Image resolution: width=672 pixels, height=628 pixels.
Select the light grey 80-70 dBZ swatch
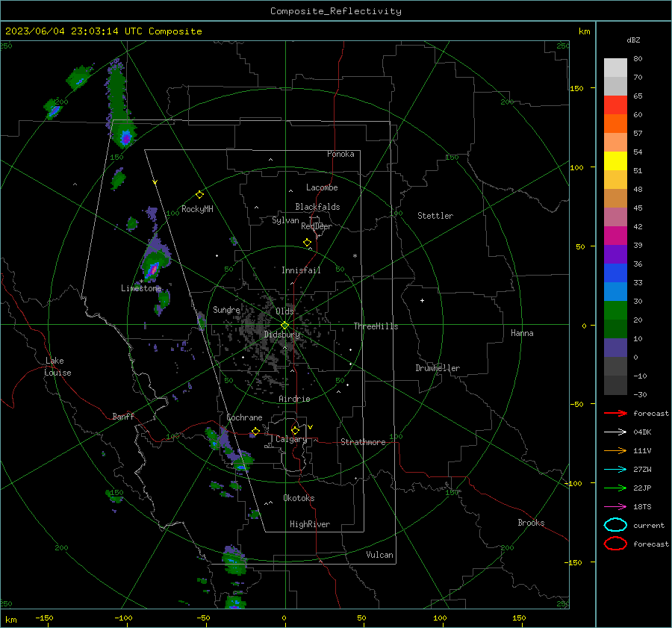tap(615, 68)
